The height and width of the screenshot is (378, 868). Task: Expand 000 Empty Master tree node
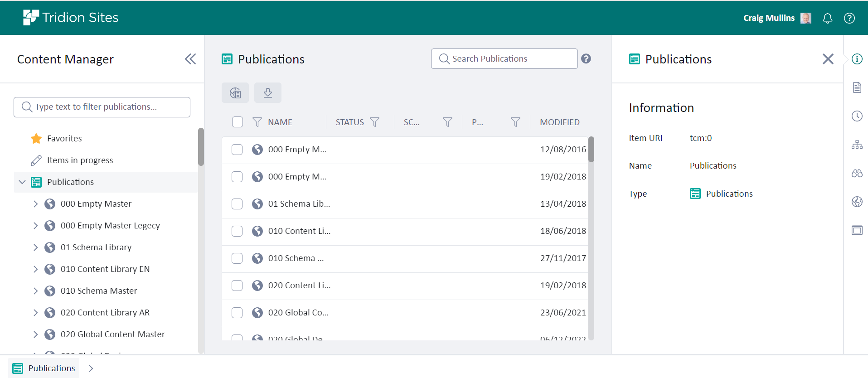click(35, 204)
